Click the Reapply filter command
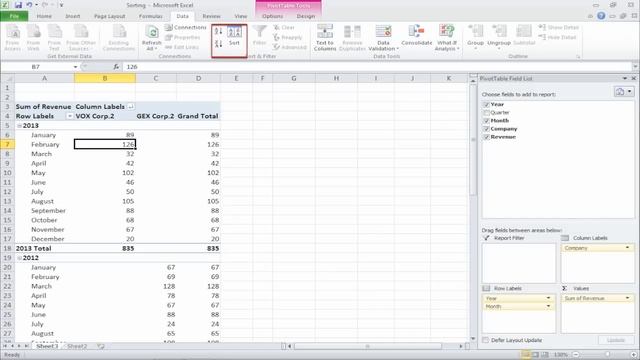The height and width of the screenshot is (360, 640). (x=288, y=37)
